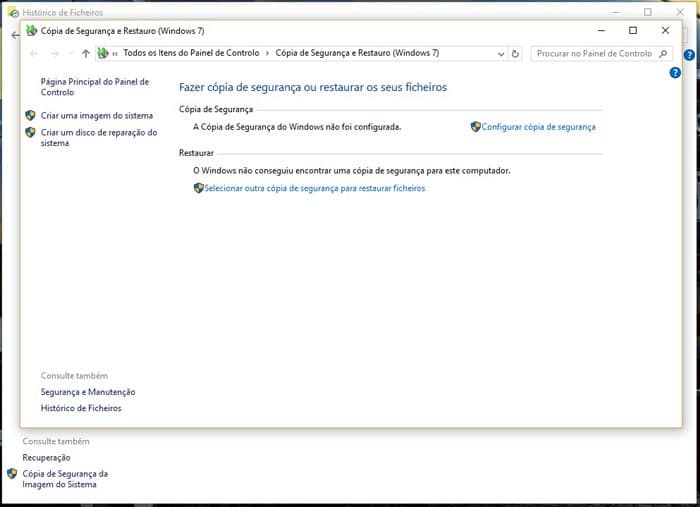Close the Cópia de Segurança e Restauro window

pyautogui.click(x=665, y=30)
